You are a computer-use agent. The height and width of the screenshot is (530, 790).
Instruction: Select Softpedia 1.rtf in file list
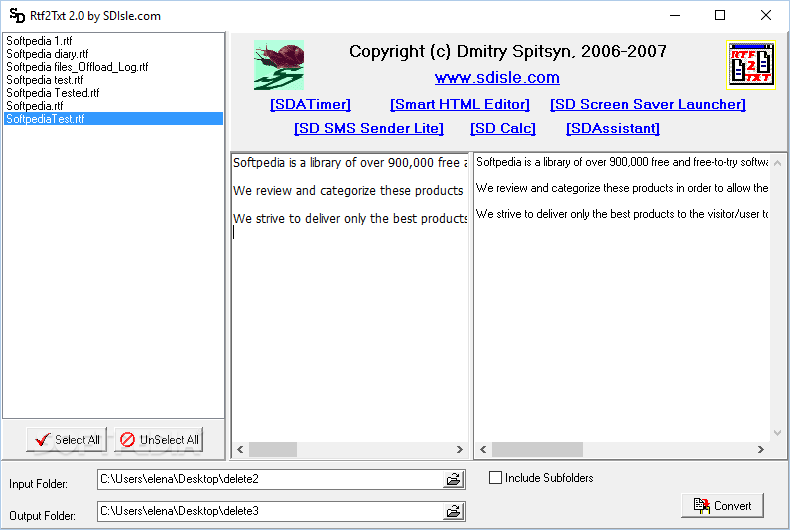[113, 41]
